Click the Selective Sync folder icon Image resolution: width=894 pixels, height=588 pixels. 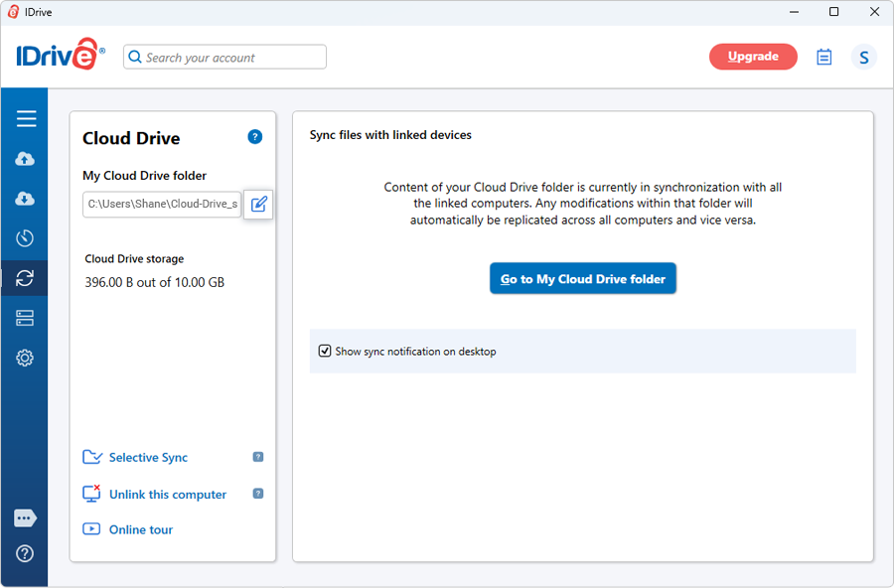(91, 457)
